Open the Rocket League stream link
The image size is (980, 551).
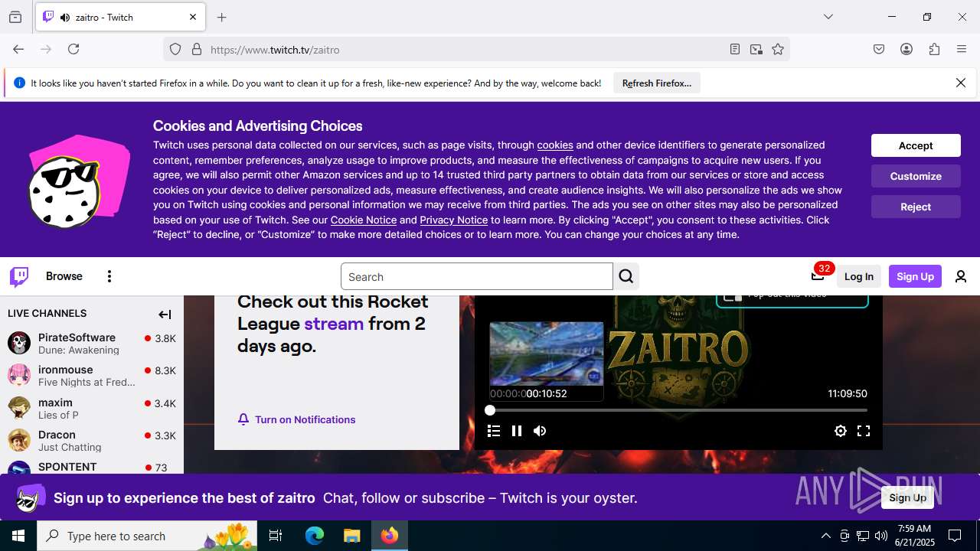[x=334, y=324]
